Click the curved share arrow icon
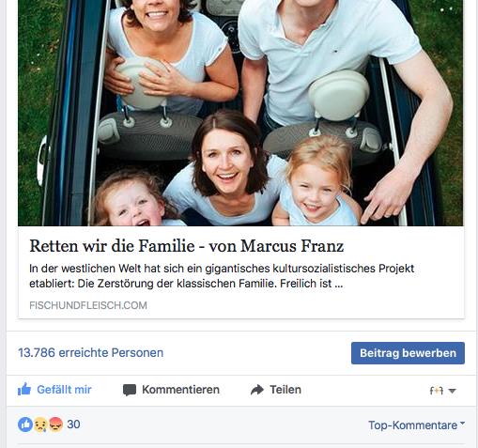478x448 pixels. [257, 390]
